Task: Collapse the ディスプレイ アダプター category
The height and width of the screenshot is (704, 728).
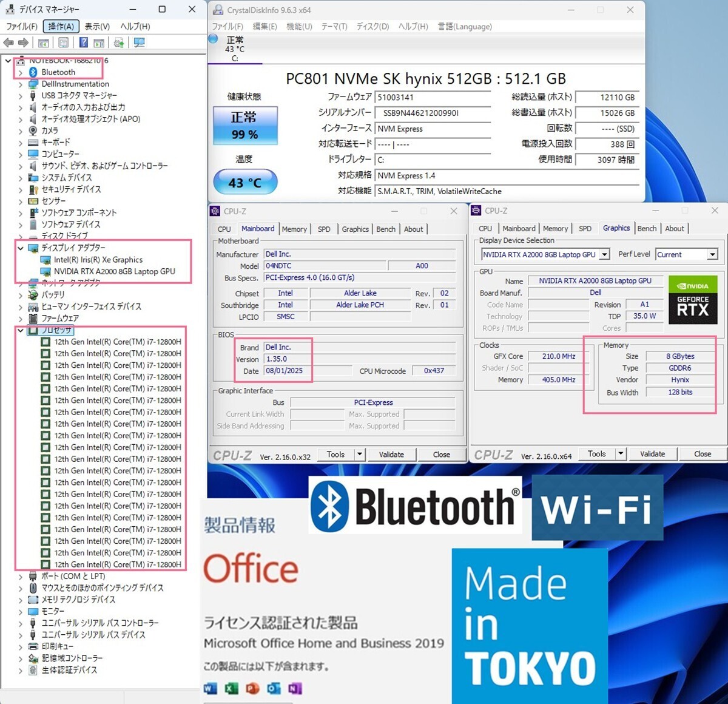Action: pyautogui.click(x=20, y=248)
